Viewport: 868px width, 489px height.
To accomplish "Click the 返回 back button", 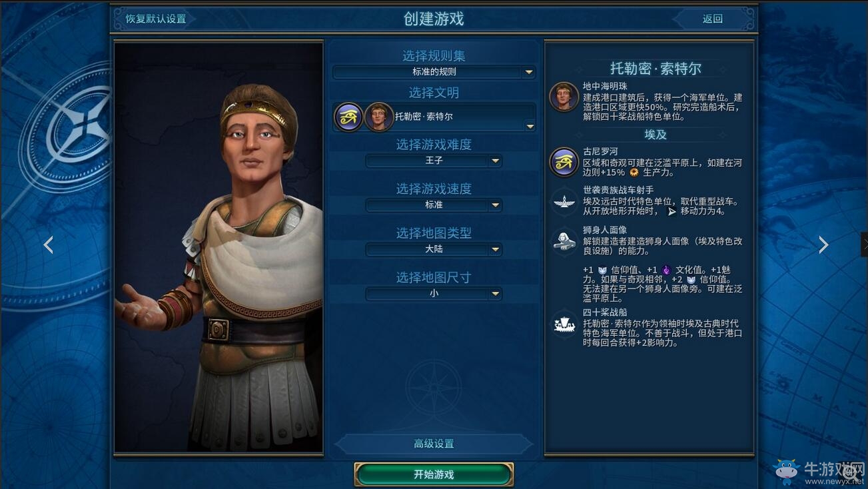I will (713, 19).
